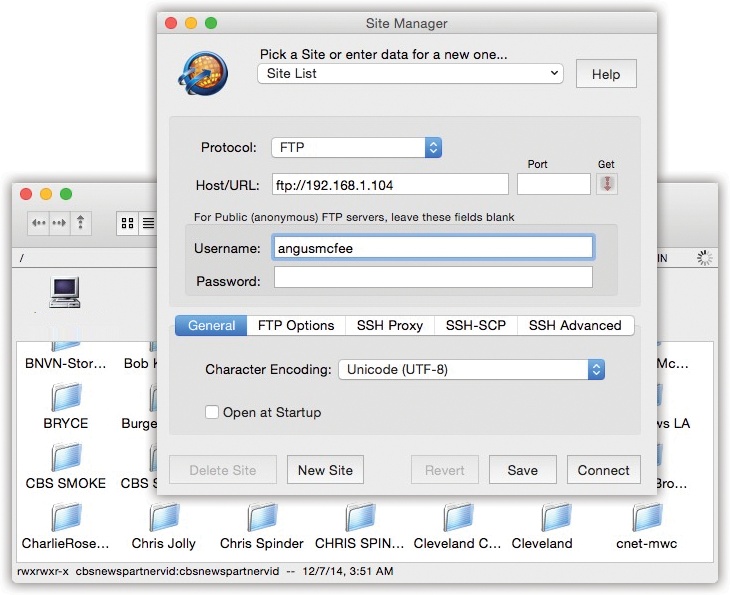
Task: Switch to FTP Options tab
Action: [x=296, y=325]
